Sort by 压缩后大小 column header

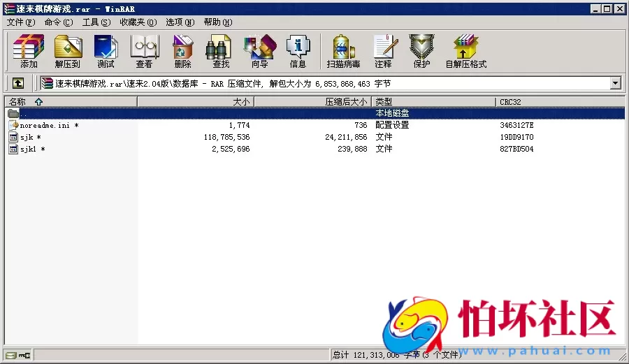point(313,102)
